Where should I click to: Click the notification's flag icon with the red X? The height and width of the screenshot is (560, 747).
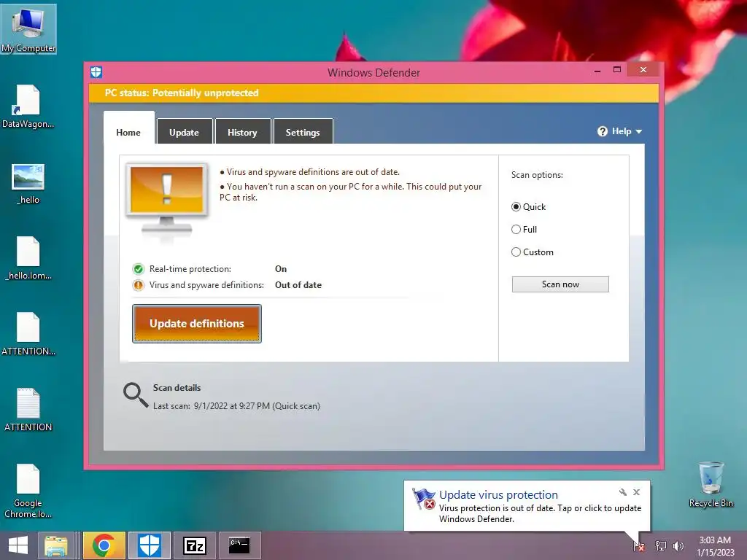point(424,499)
